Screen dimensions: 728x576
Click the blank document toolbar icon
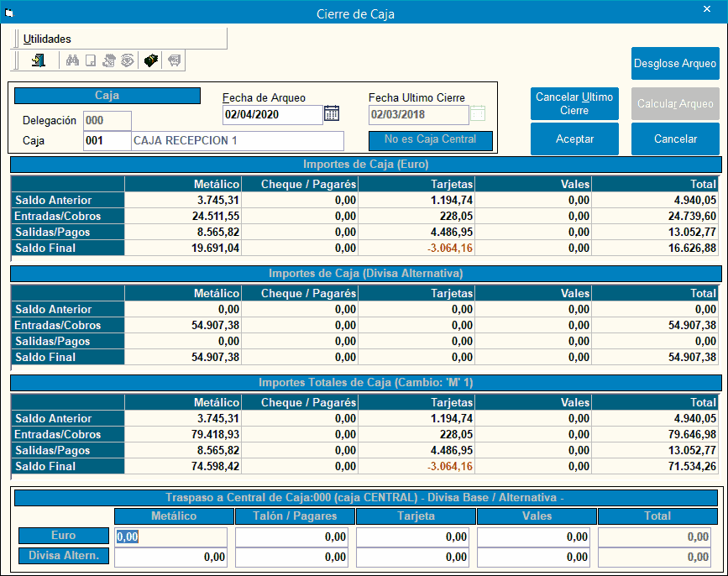tap(91, 60)
